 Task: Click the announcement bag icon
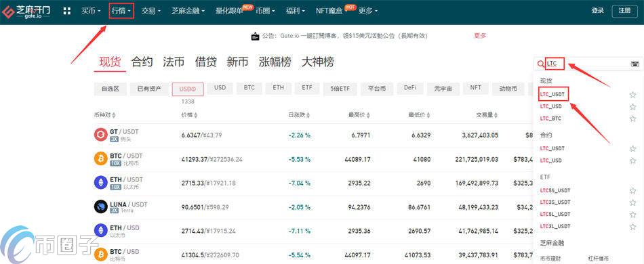pos(255,36)
